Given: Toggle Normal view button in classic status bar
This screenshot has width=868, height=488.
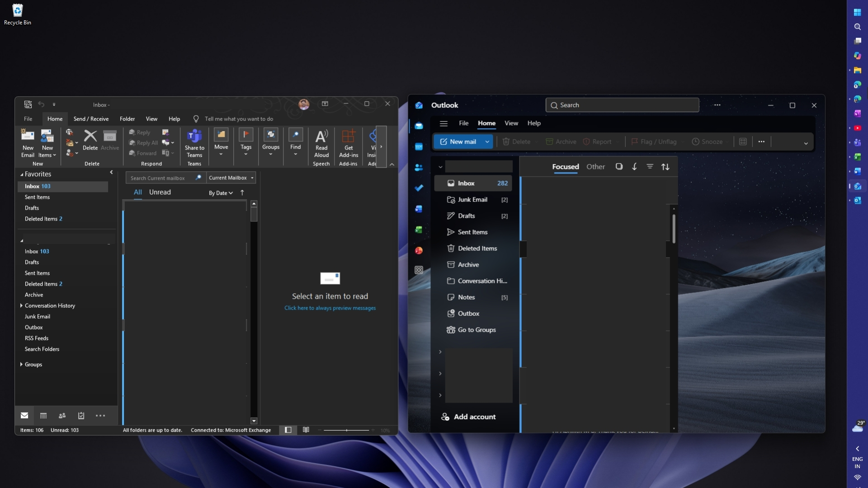Looking at the screenshot, I should (288, 430).
